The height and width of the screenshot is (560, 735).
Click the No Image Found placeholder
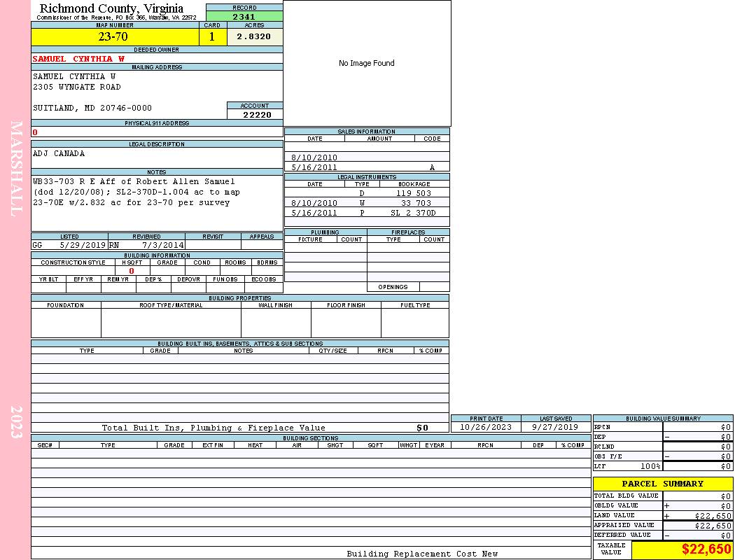click(367, 63)
